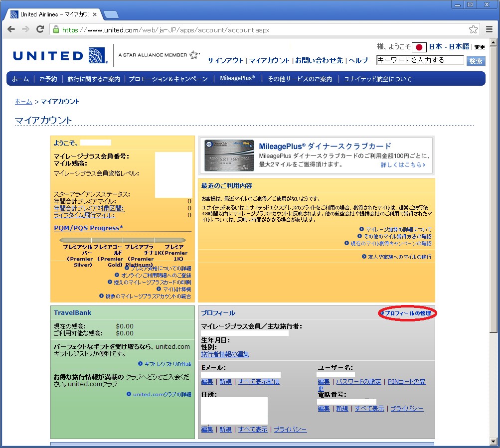Open その他サービスのご案内 menu item

tap(300, 79)
